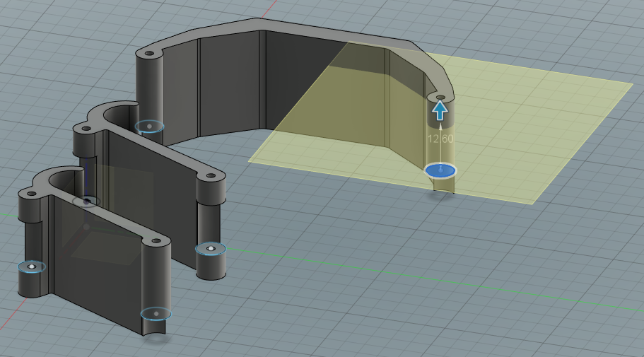Select sketch circle on front bracket's right post

(156, 314)
